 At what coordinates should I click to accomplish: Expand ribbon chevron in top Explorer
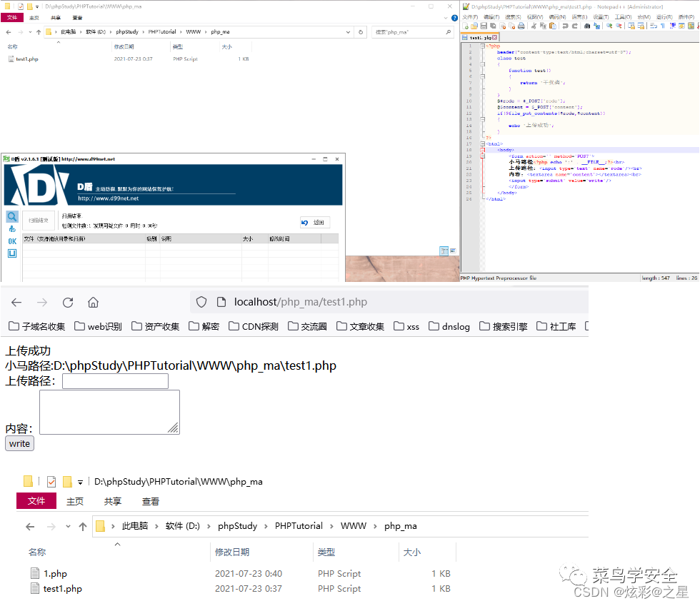click(446, 18)
